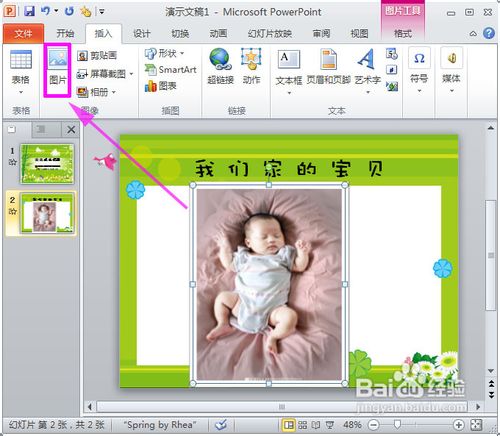
Task: Close the slide thumbnail pane
Action: (x=71, y=130)
